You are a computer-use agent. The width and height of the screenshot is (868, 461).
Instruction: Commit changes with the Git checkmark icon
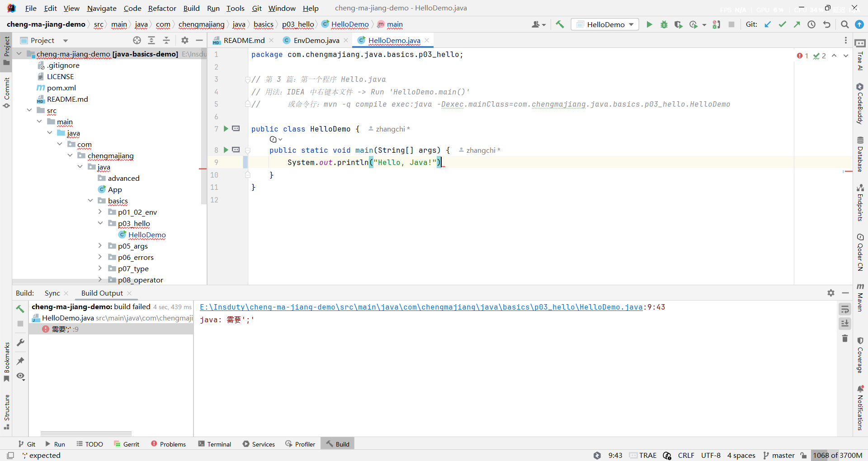tap(782, 24)
